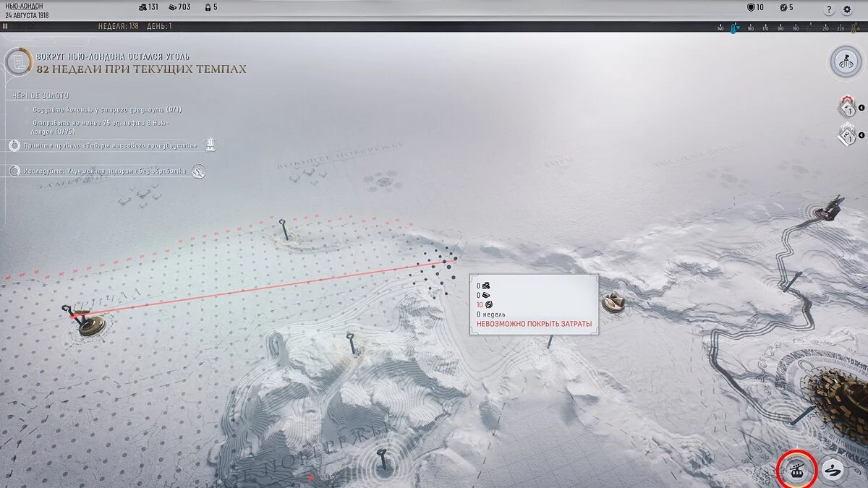This screenshot has height=488, width=868.
Task: Click the blue thermometer marker on timeline
Action: (x=733, y=27)
